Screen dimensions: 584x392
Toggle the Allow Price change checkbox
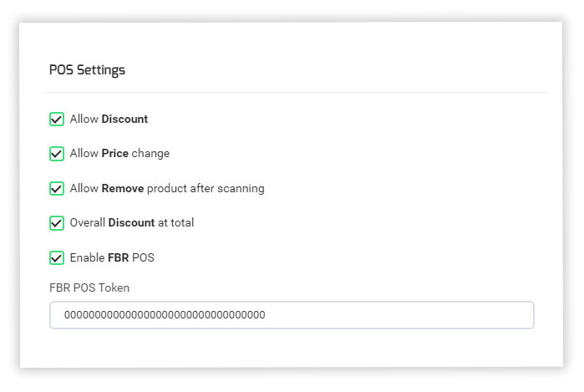pos(57,154)
